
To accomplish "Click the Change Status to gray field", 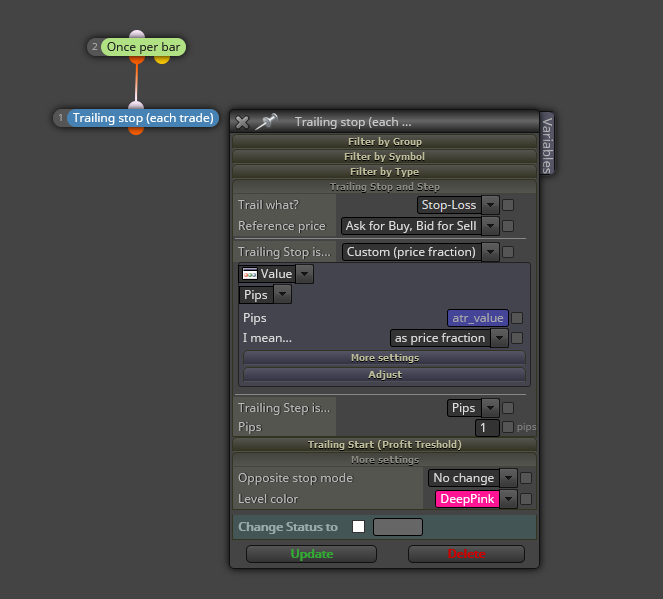I will (397, 527).
